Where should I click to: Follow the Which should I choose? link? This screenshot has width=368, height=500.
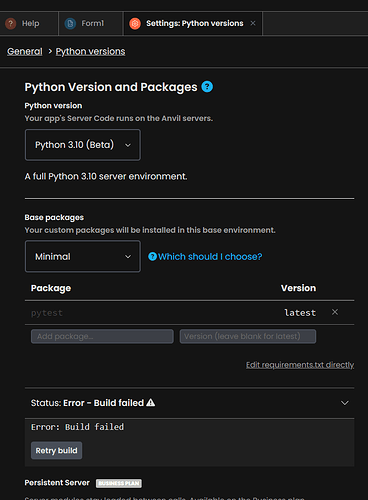pos(210,257)
